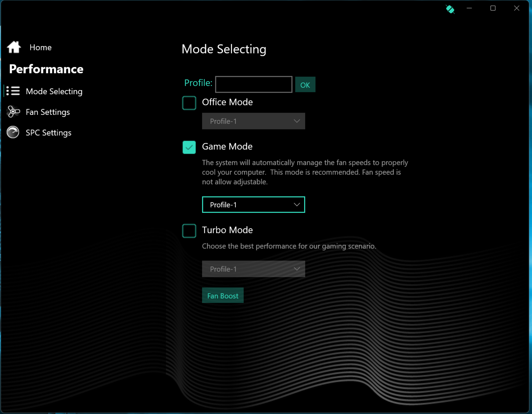Uncheck the Game Mode checkbox
The height and width of the screenshot is (414, 532).
coord(189,147)
